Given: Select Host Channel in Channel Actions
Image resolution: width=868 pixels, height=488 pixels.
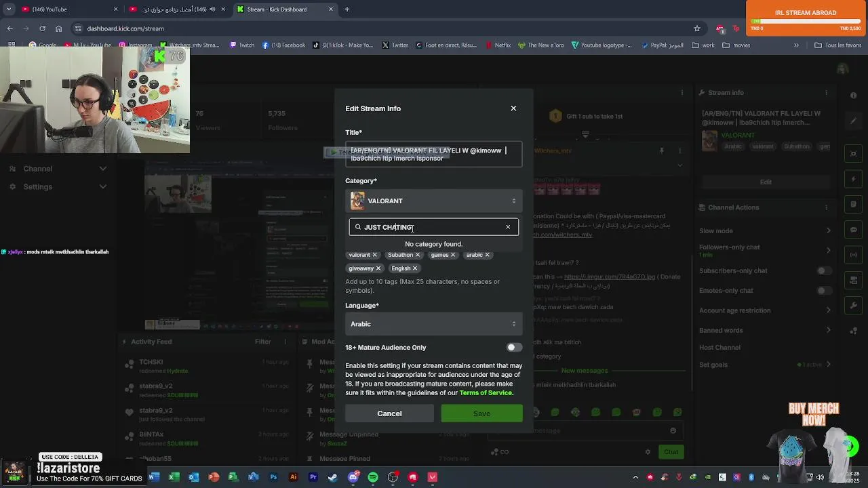Looking at the screenshot, I should tap(719, 348).
